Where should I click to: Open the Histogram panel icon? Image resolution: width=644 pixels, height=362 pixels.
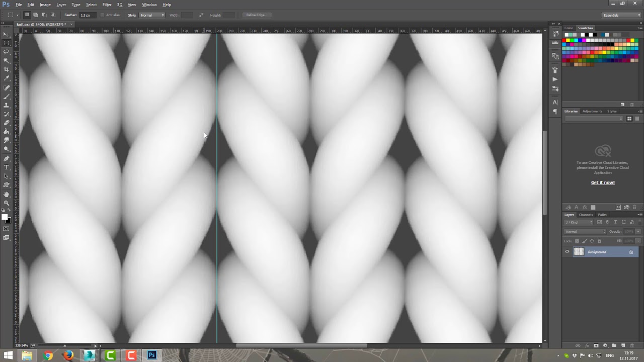pyautogui.click(x=555, y=43)
